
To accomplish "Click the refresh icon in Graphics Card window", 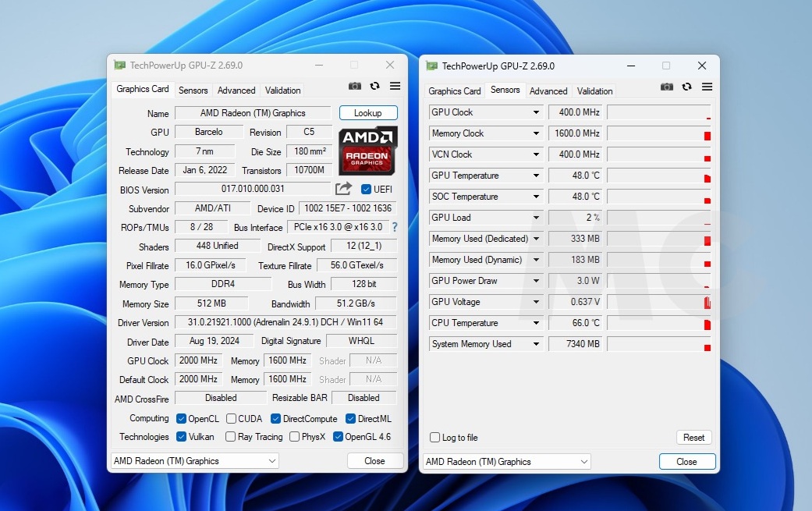I will (x=375, y=87).
